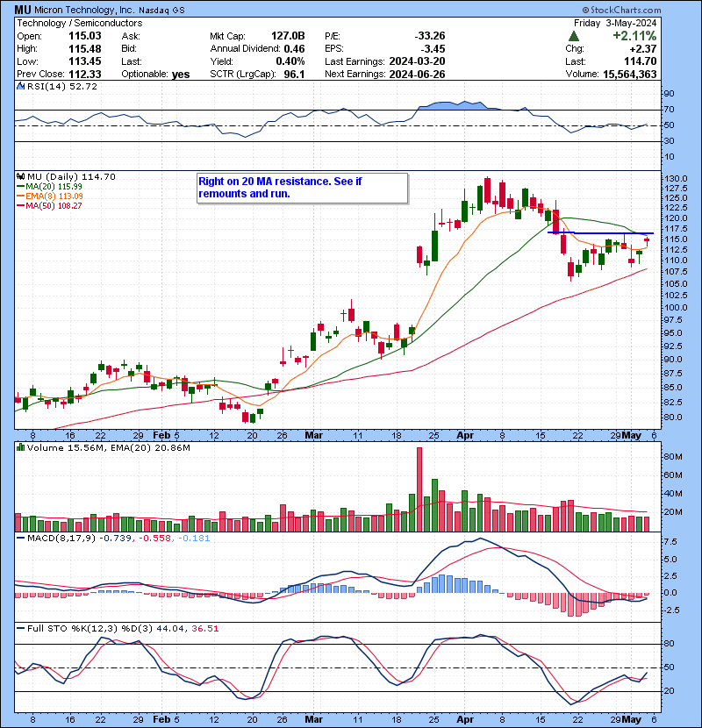Click the Low value 113.45
This screenshot has width=702, height=728.
click(85, 61)
